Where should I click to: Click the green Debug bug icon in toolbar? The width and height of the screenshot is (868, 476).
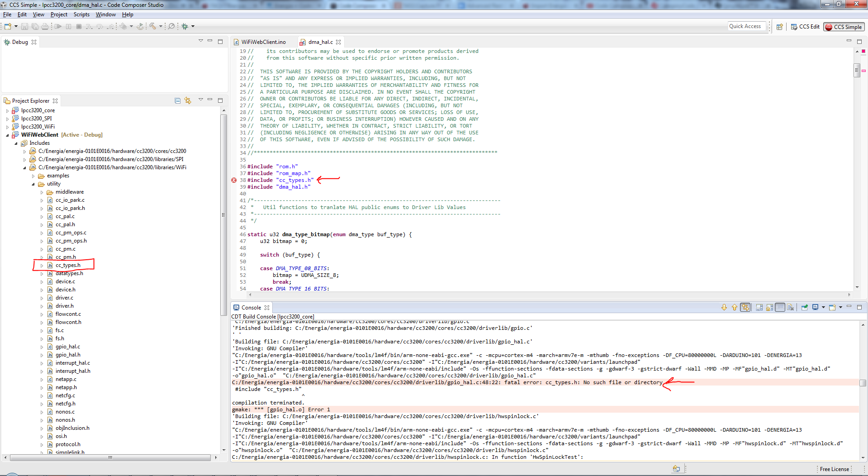click(185, 26)
